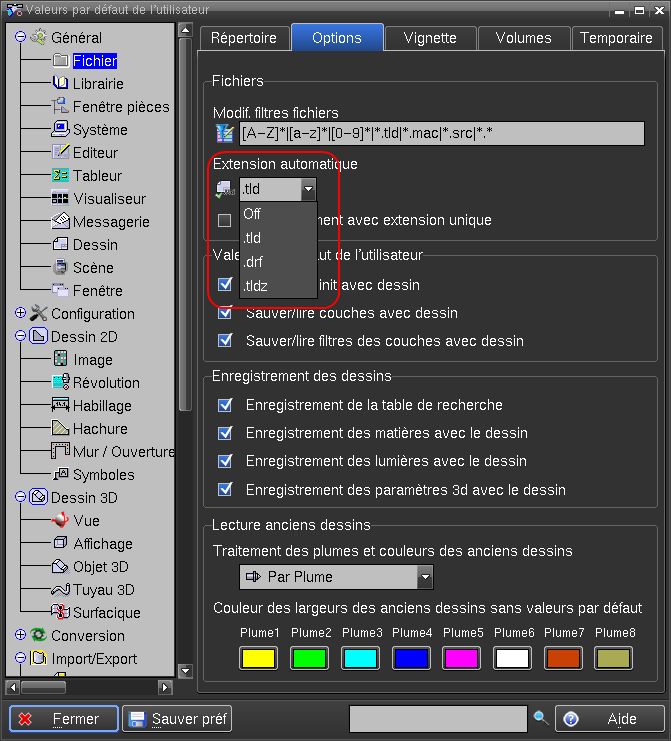Pick the yellow Plume1 color swatch
The image size is (671, 741).
point(260,658)
